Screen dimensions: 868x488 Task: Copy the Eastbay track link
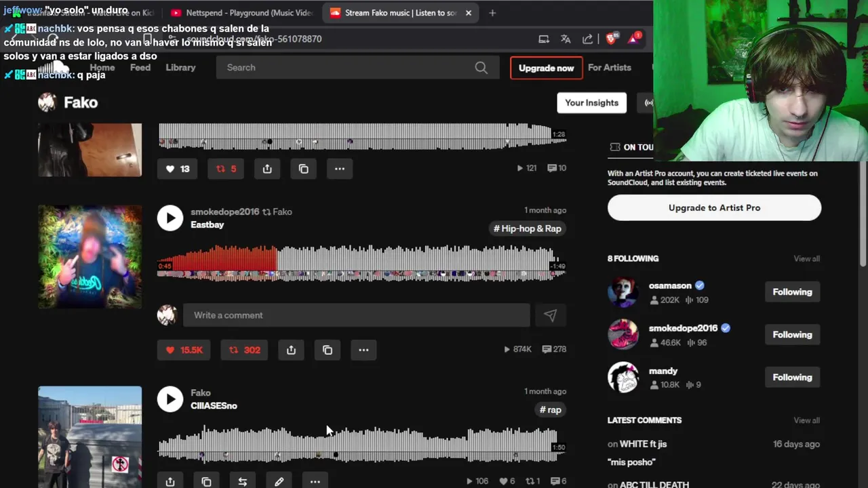click(x=328, y=350)
